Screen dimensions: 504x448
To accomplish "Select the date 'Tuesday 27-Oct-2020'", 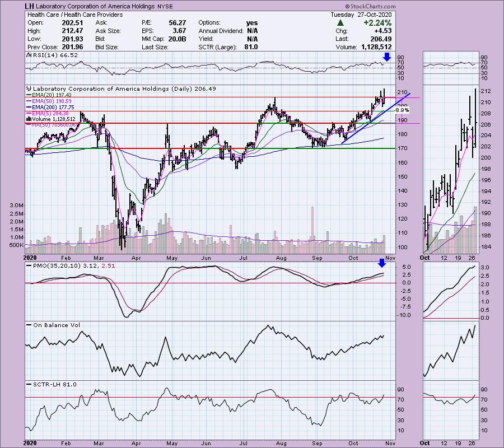I will [x=361, y=15].
